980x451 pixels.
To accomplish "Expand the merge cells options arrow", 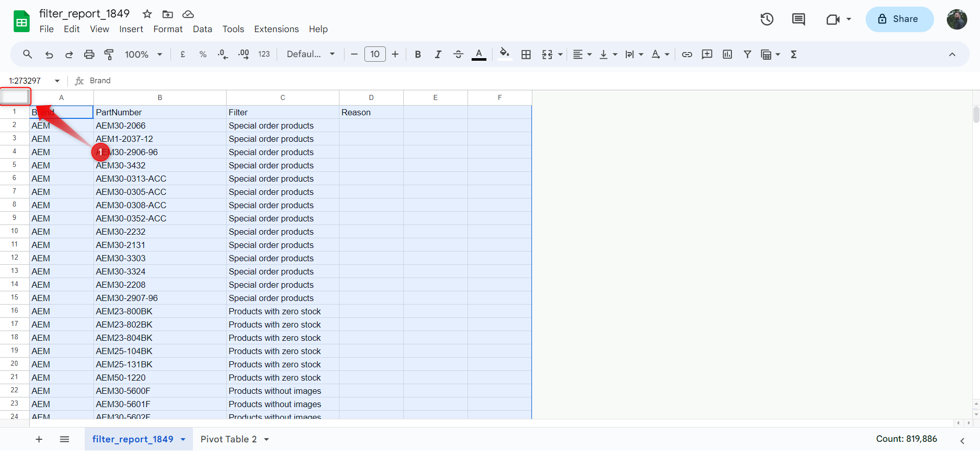I will 560,54.
